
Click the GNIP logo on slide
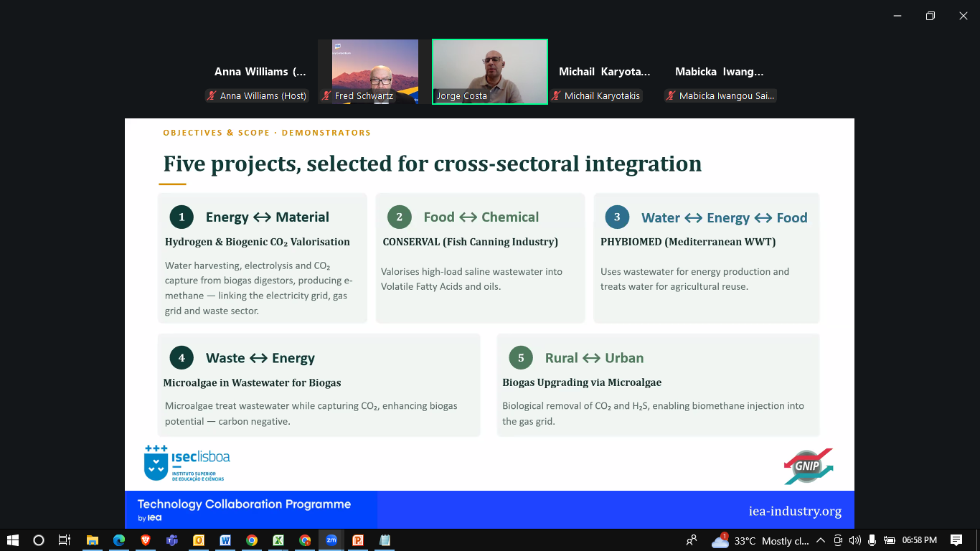pyautogui.click(x=809, y=466)
